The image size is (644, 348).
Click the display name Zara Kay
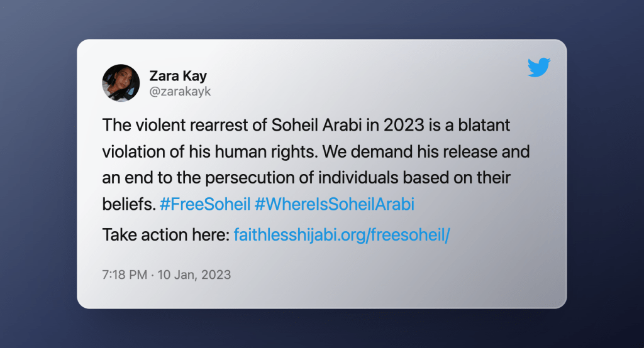pyautogui.click(x=178, y=76)
